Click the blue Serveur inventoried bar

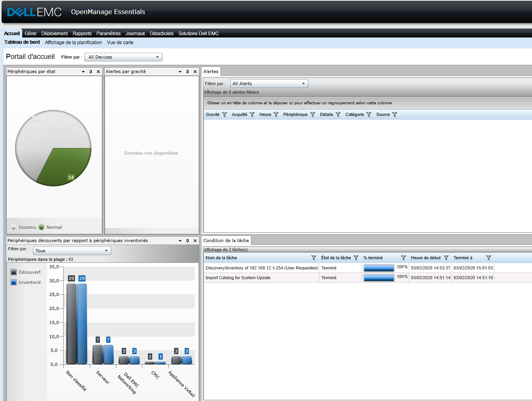[108, 355]
